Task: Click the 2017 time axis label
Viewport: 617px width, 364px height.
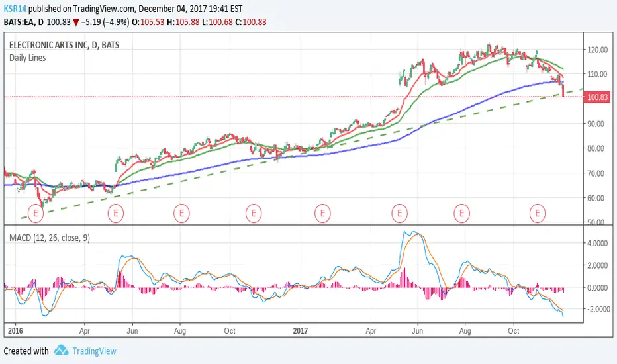Action: coord(301,330)
